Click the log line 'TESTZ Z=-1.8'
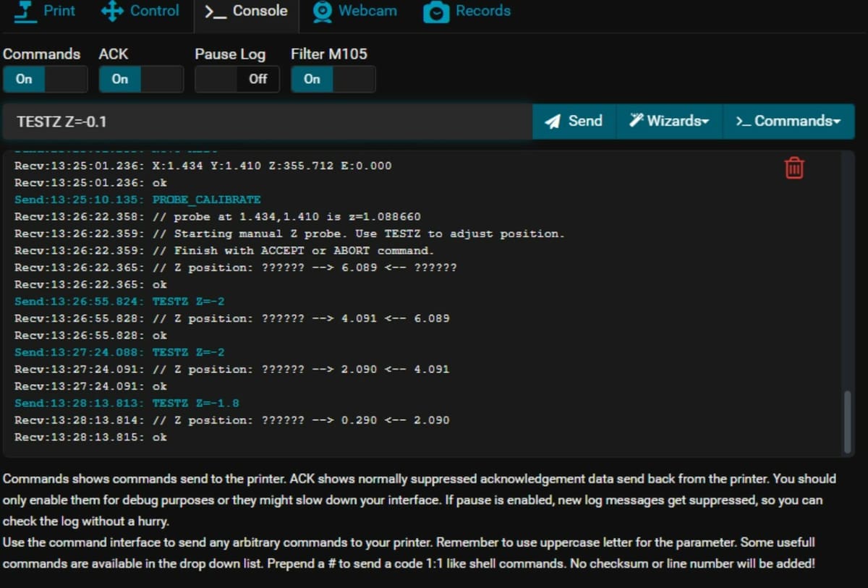The image size is (868, 588). point(127,403)
